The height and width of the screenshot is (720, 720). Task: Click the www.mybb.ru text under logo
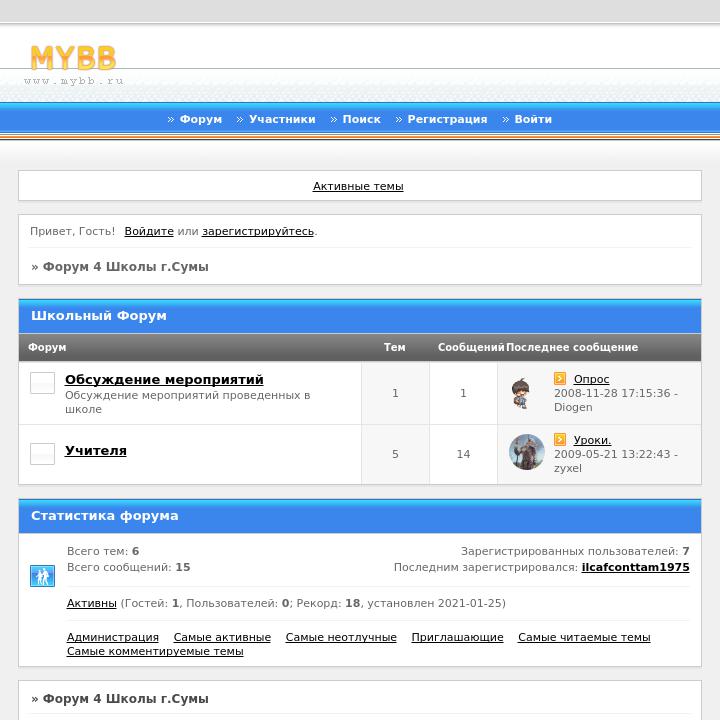(74, 81)
